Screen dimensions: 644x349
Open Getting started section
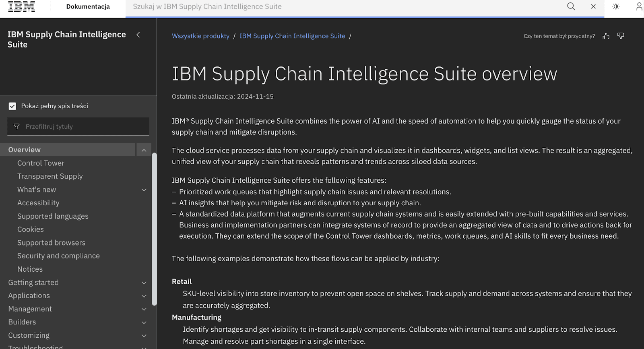click(x=33, y=283)
